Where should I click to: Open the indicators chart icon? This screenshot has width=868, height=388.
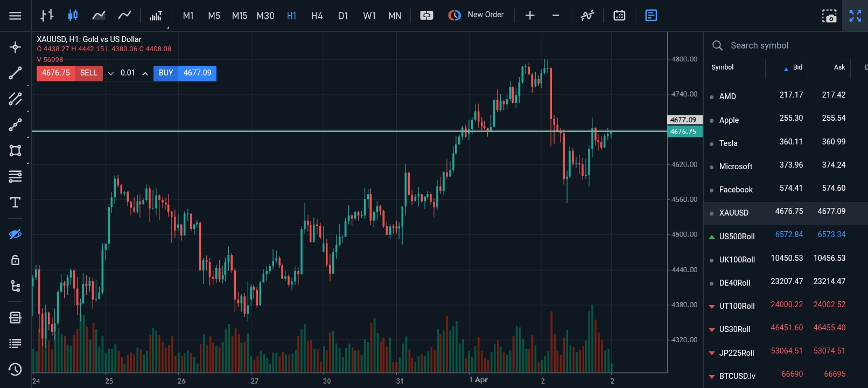tap(587, 16)
